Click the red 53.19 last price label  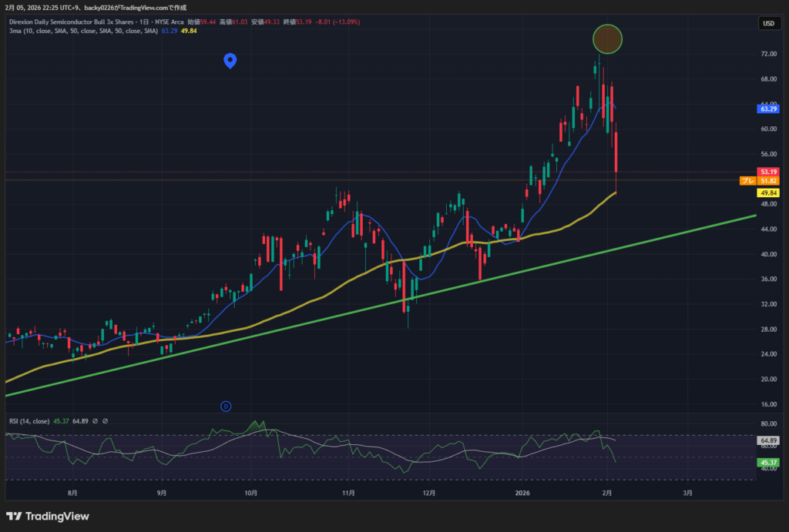point(768,172)
